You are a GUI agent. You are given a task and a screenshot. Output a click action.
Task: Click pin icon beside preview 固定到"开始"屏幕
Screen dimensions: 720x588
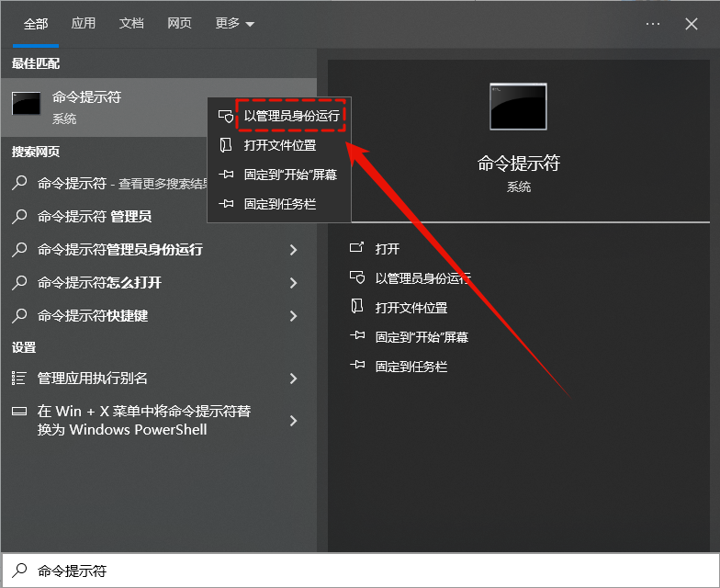tap(357, 336)
